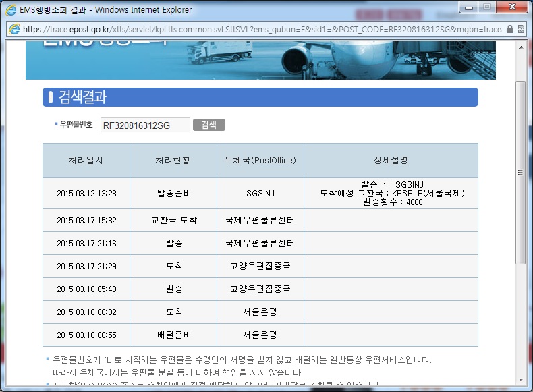Image resolution: width=533 pixels, height=392 pixels.
Task: Click 서울은평 in the 08:55 row
Action: (260, 335)
